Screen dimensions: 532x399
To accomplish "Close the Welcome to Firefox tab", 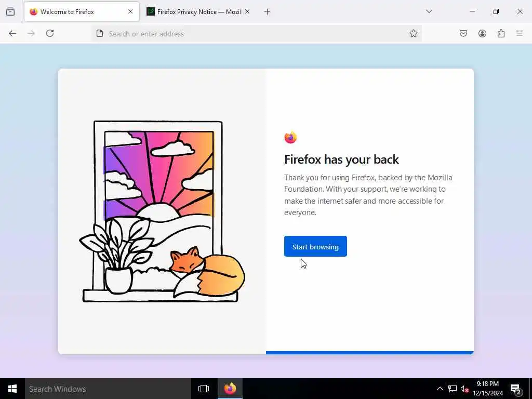I will (130, 11).
